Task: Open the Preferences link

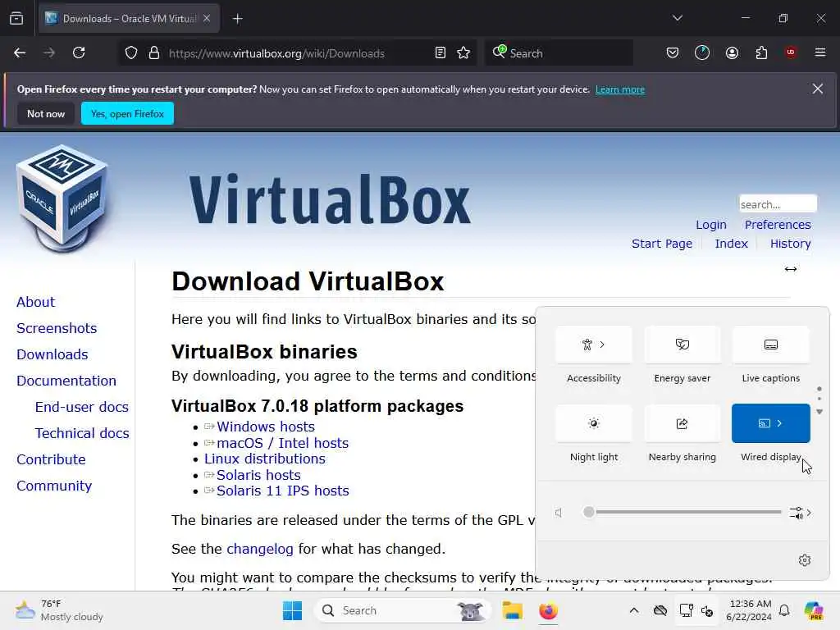Action: click(x=778, y=225)
